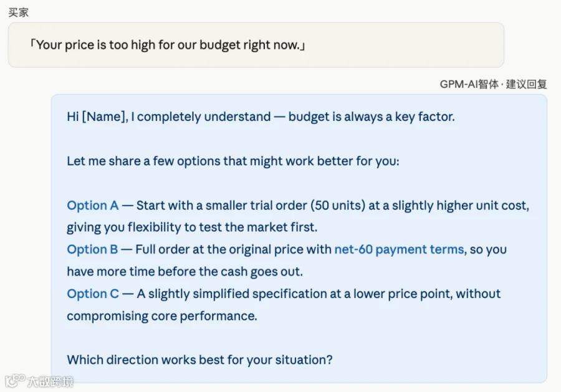Image resolution: width=561 pixels, height=392 pixels.
Task: Click the text 'Your price is too high'
Action: pyautogui.click(x=96, y=45)
